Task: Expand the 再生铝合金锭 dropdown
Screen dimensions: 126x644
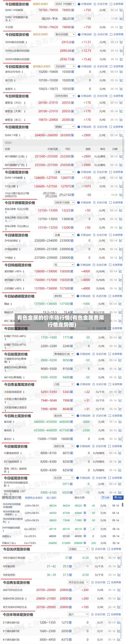Action: [78, 582]
